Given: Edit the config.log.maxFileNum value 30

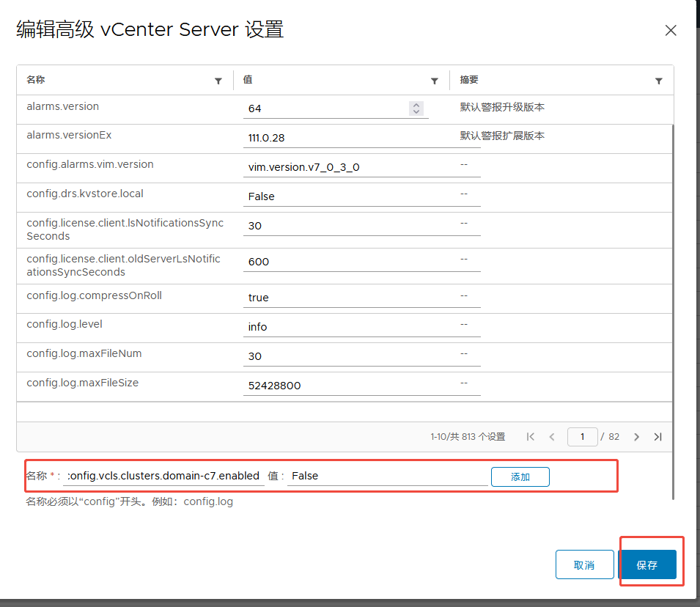Looking at the screenshot, I should (361, 356).
